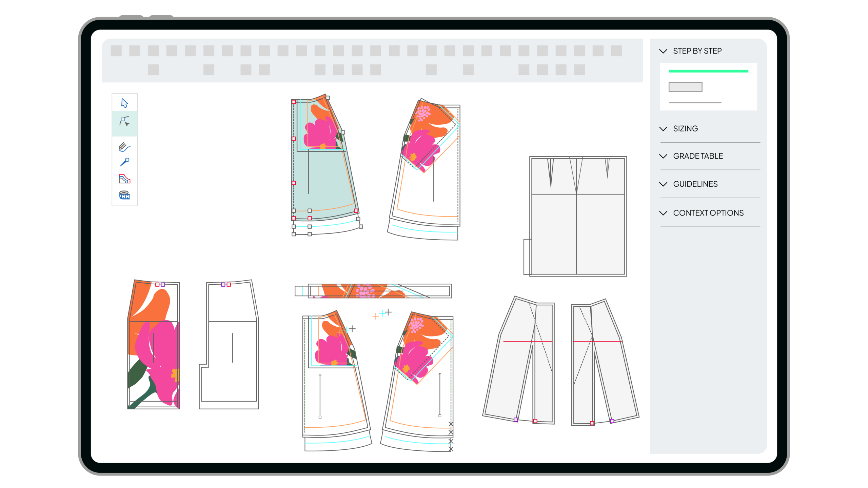Select the measuring tape tool
This screenshot has width=868, height=488.
pyautogui.click(x=124, y=195)
